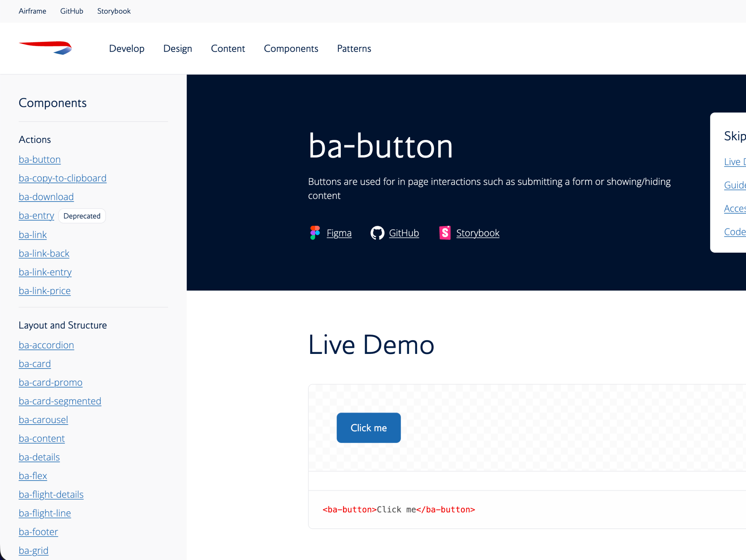Click the Live Demo heading
The image size is (746, 560).
coord(371,345)
